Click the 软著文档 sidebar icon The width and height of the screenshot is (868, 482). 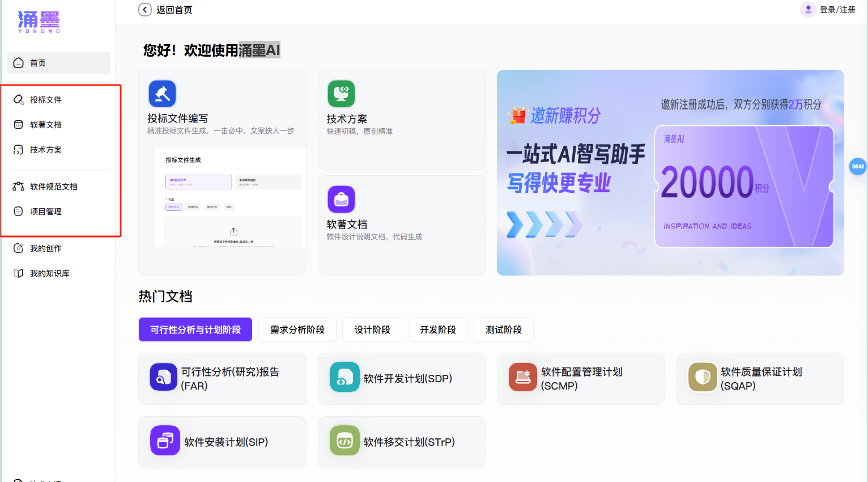coord(19,125)
